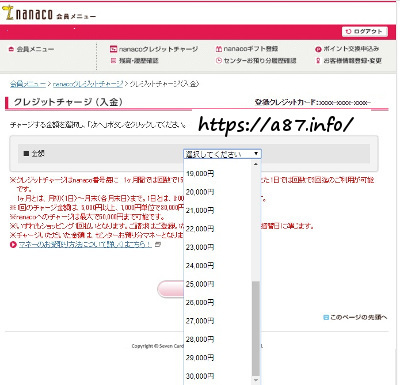The height and width of the screenshot is (385, 400).
Task: Click 会員メニュー breadcrumb link
Action: 28,84
